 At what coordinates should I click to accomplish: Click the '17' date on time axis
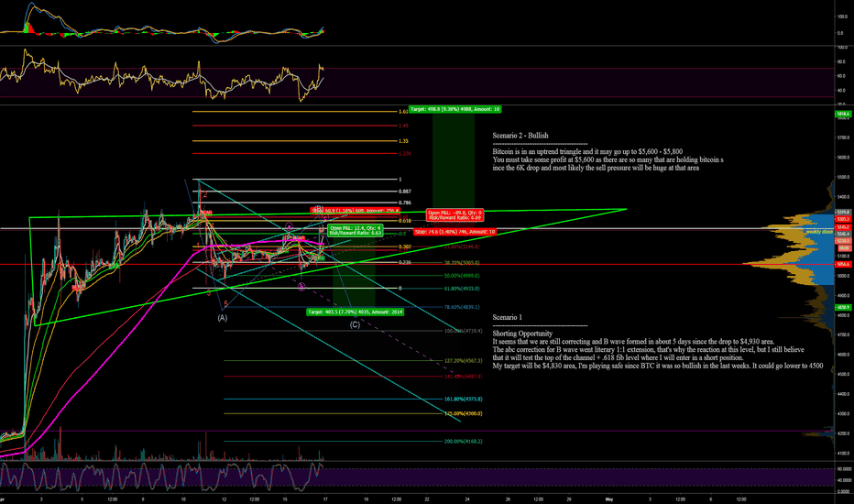click(325, 499)
